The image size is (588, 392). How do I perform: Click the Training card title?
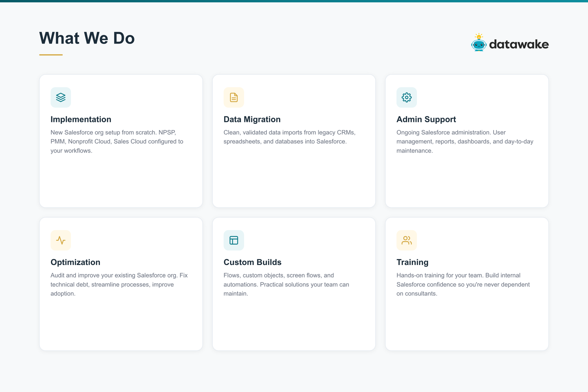click(x=412, y=262)
